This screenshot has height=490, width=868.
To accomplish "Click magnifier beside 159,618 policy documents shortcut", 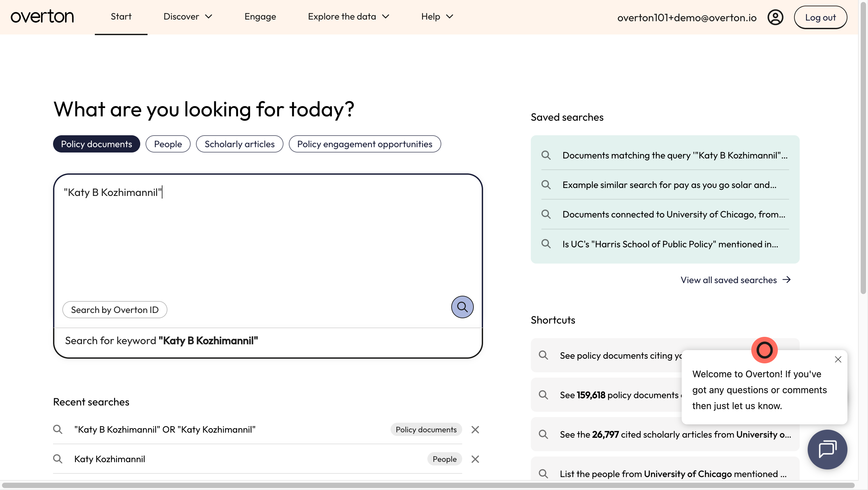I will tap(543, 394).
